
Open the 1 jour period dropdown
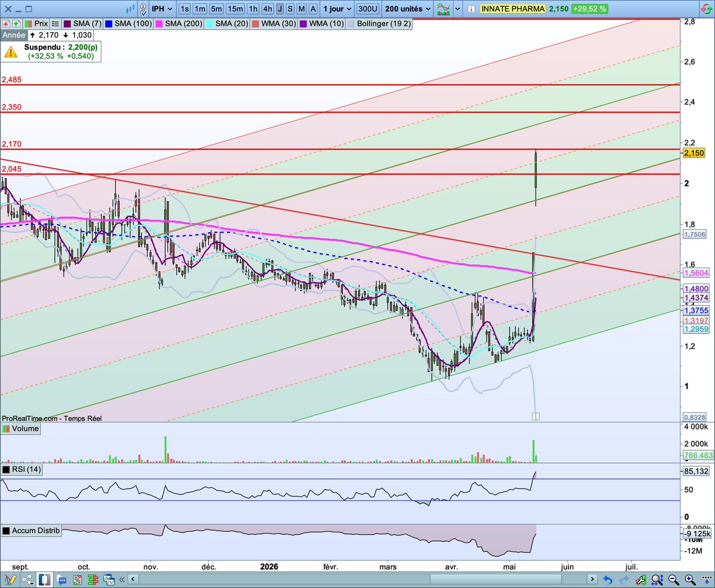coord(337,9)
